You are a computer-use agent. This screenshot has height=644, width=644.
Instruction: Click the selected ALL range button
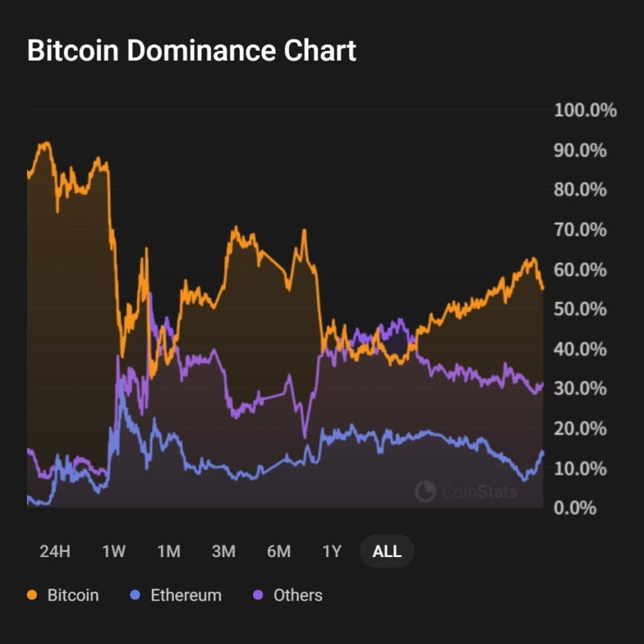(x=387, y=551)
